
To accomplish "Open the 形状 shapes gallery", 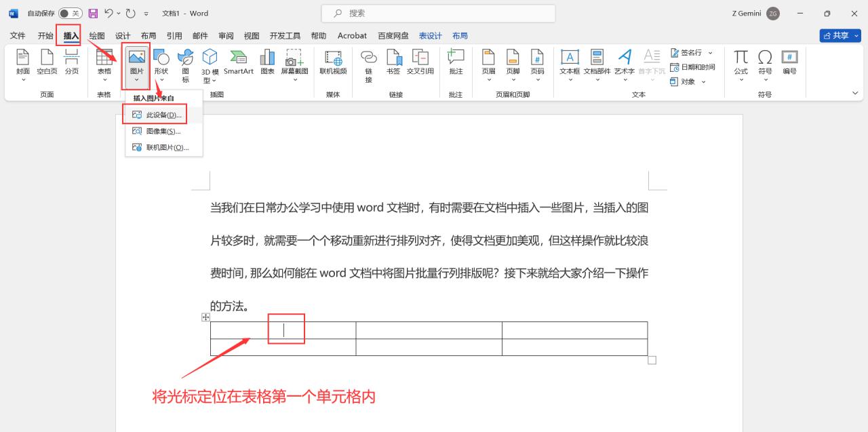I will pos(161,66).
